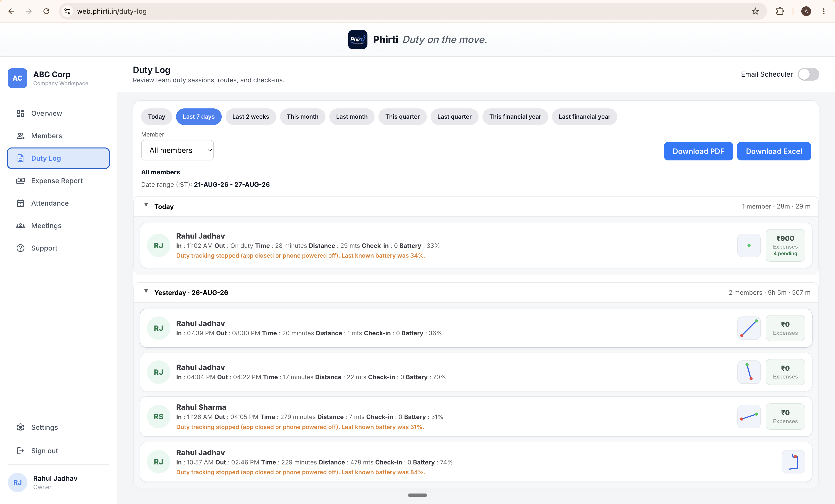Viewport: 835px width, 504px height.
Task: Click the Members people icon
Action: pyautogui.click(x=20, y=136)
